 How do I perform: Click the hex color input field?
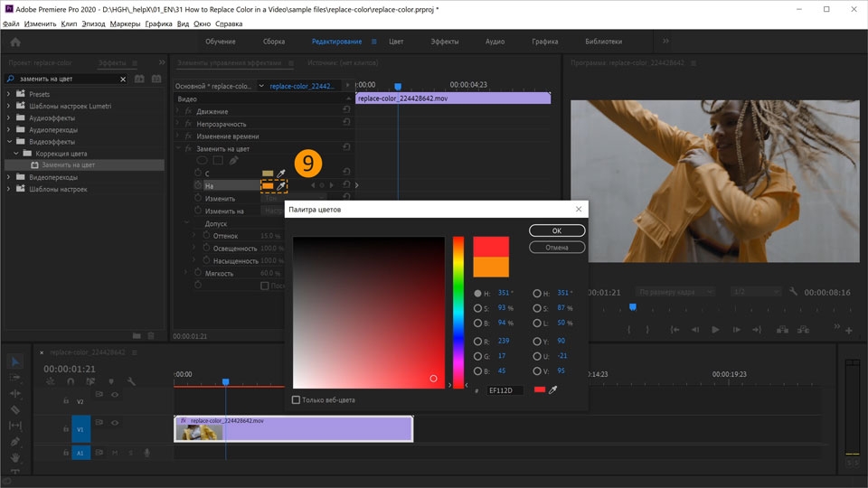click(x=505, y=390)
